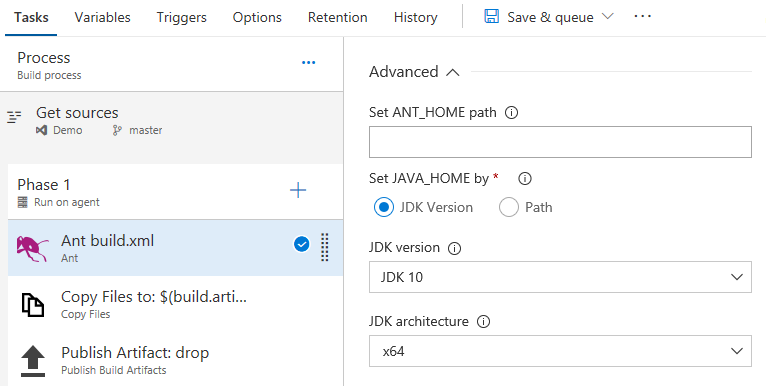Click the purple Ant task icon

(x=33, y=248)
